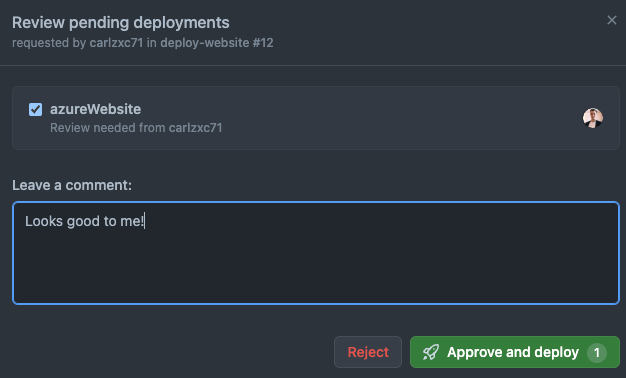Click the carlzxc71 reviewer avatar
626x378 pixels.
[593, 118]
